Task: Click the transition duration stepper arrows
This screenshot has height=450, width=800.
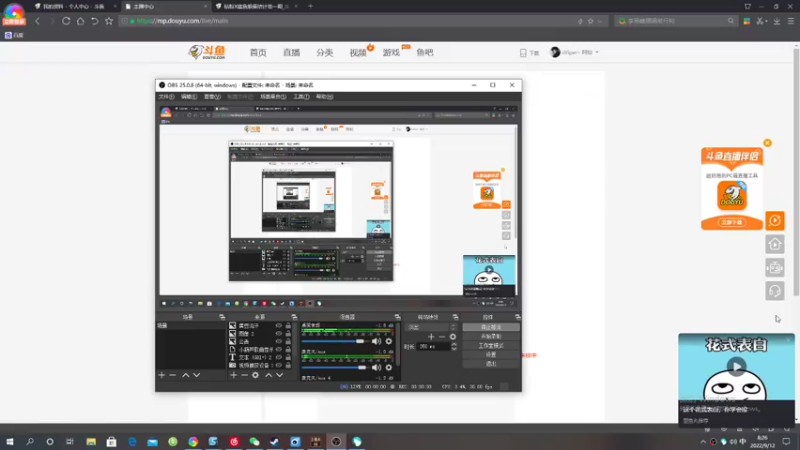Action: (x=454, y=346)
